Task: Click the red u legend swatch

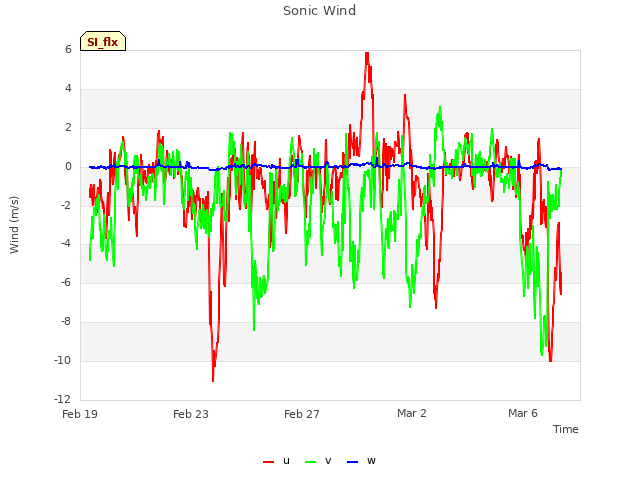Action: tap(269, 462)
